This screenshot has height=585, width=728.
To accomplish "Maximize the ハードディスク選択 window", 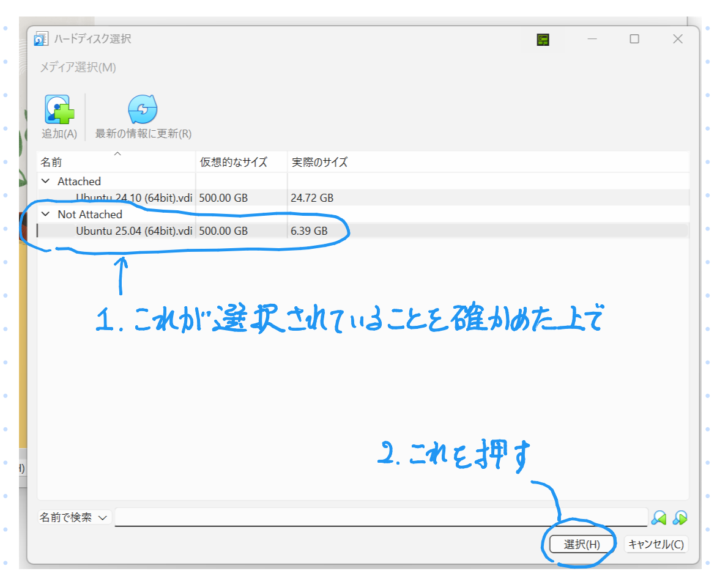I will coord(634,39).
